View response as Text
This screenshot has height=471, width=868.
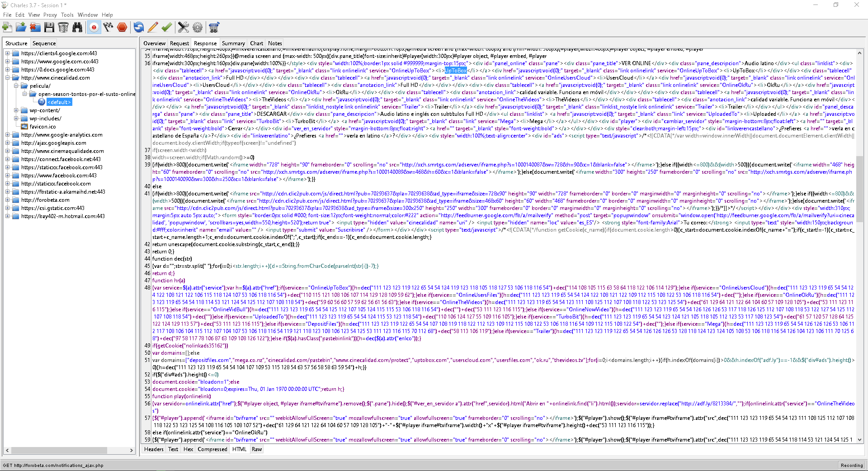point(173,449)
